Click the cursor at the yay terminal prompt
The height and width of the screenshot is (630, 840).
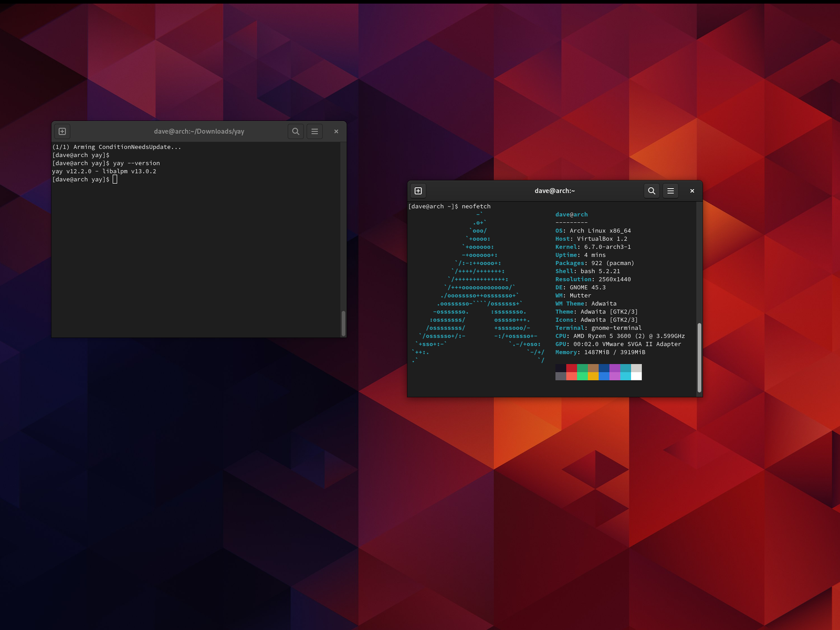click(115, 180)
